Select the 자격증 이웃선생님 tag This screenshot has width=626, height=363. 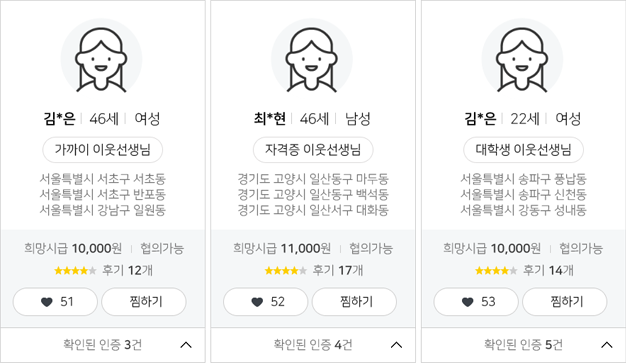pos(313,150)
